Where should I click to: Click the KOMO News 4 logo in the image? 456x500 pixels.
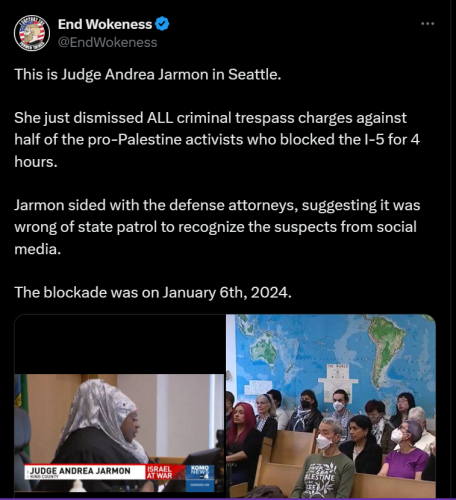coord(200,473)
